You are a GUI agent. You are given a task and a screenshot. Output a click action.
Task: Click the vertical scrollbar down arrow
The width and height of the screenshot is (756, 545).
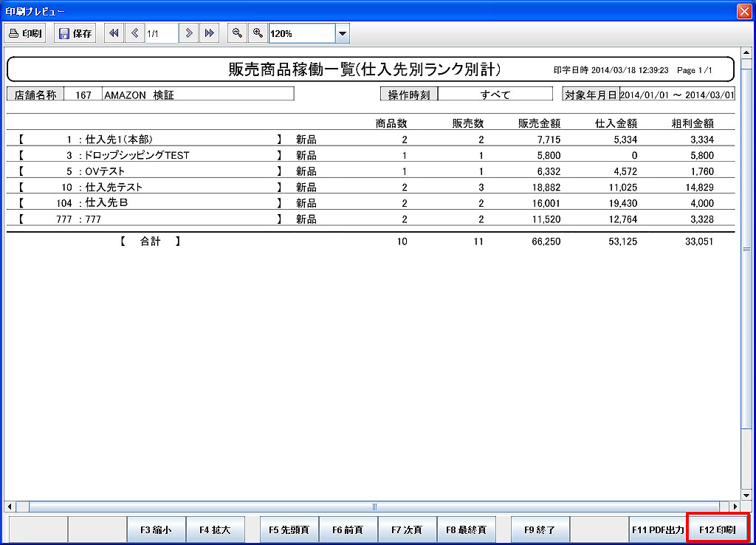(746, 495)
